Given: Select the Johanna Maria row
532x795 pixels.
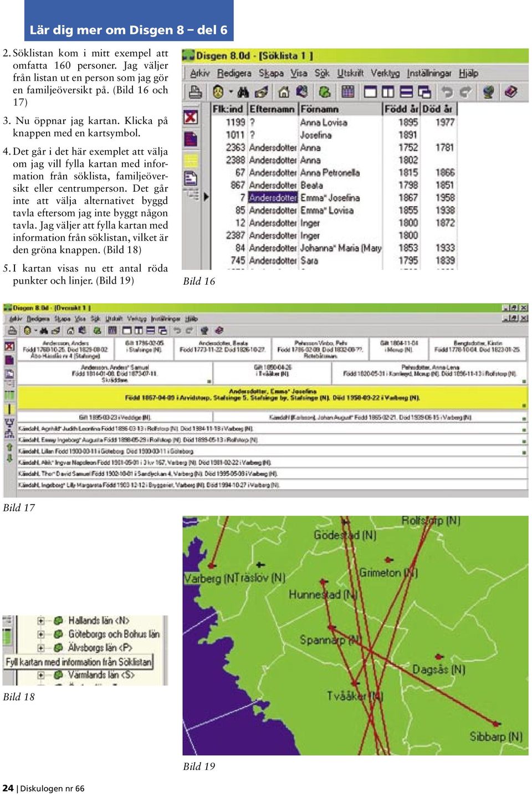Looking at the screenshot, I should coord(335,248).
